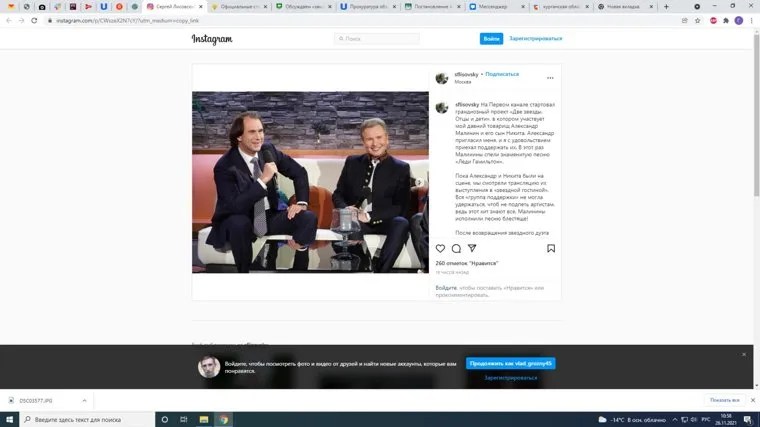
Task: Click the comment speech bubble icon
Action: tap(456, 248)
